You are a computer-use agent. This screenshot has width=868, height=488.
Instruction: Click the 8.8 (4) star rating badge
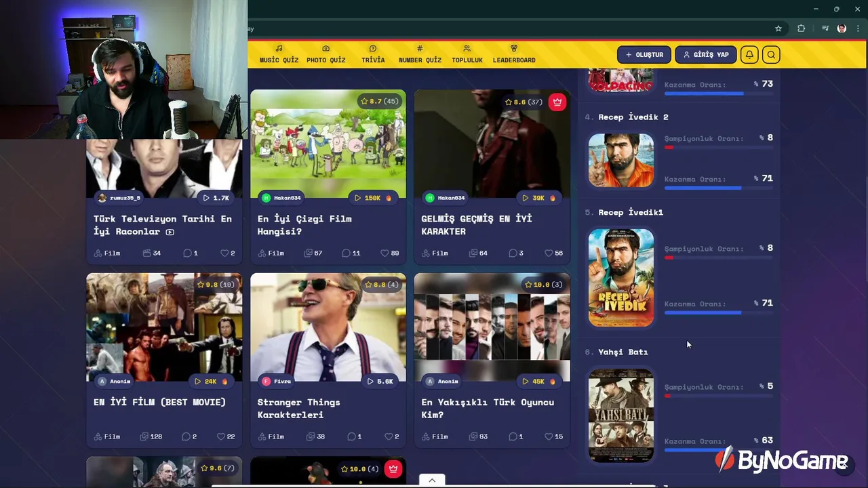click(x=382, y=285)
